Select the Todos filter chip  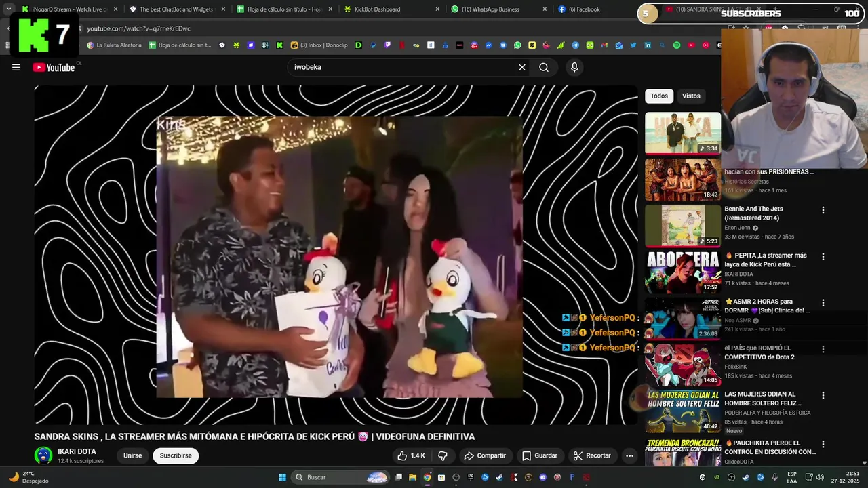659,96
